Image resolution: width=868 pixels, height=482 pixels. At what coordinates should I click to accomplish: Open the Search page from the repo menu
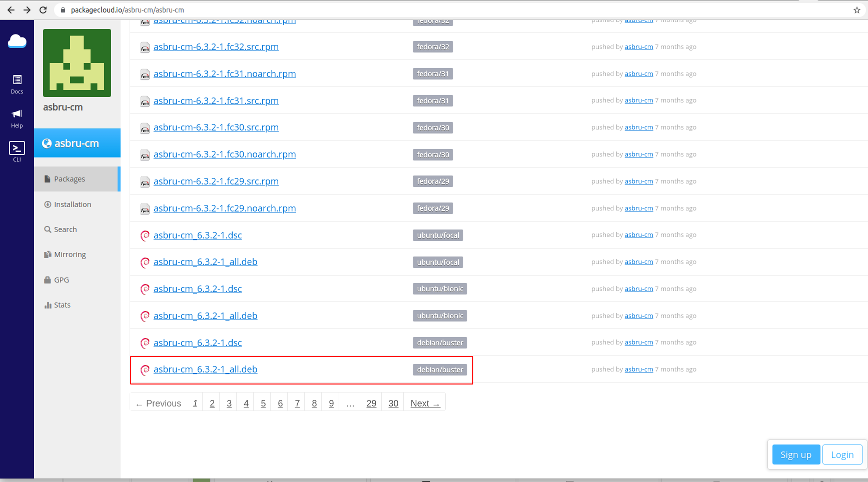pos(65,229)
